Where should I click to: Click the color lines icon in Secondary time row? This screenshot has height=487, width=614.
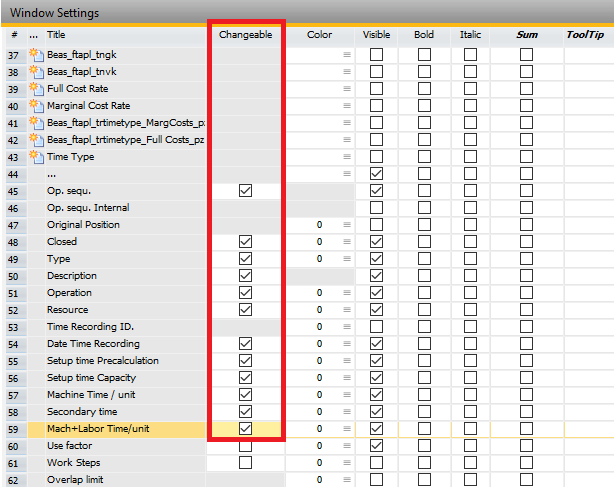[347, 412]
